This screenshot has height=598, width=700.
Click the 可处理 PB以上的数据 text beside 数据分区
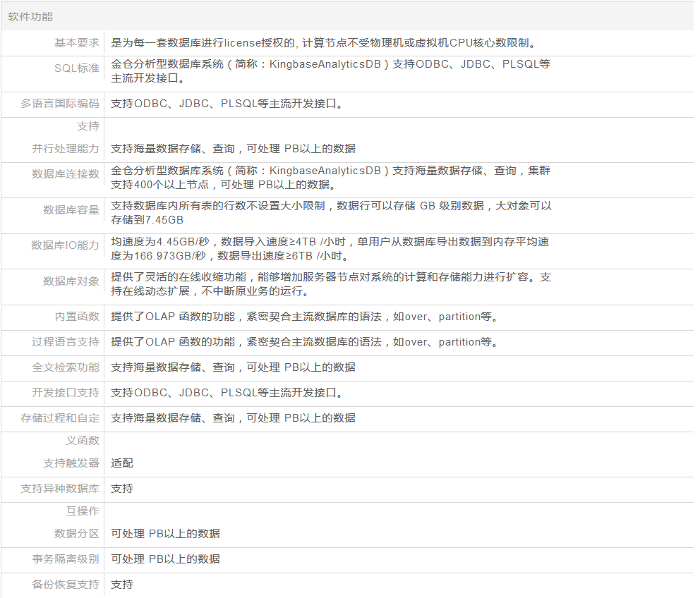(x=165, y=534)
